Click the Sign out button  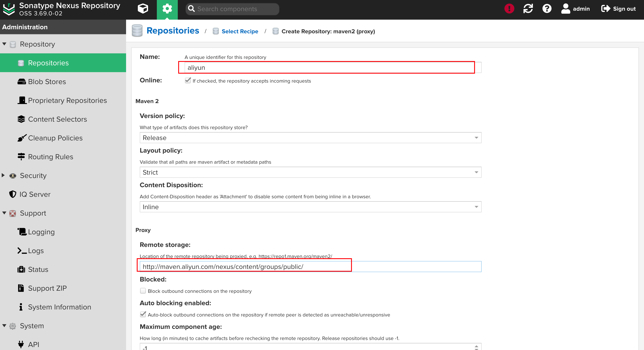(618, 9)
